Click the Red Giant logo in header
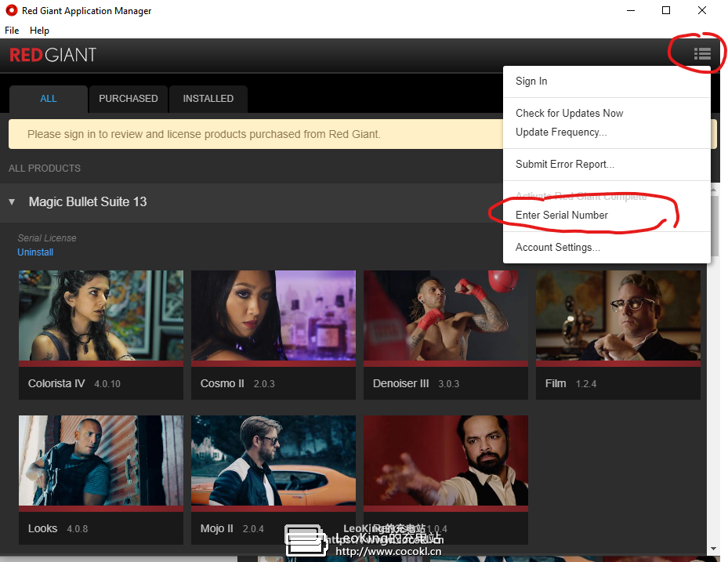The height and width of the screenshot is (562, 728). [53, 56]
